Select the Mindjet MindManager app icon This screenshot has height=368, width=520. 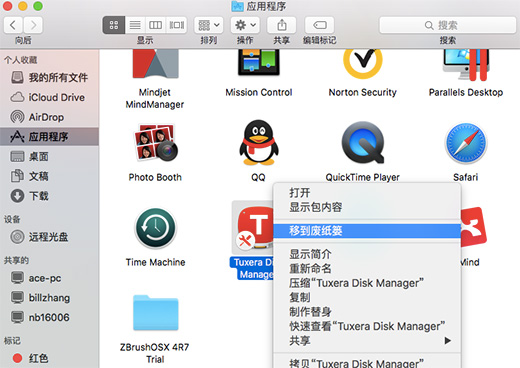pos(155,63)
